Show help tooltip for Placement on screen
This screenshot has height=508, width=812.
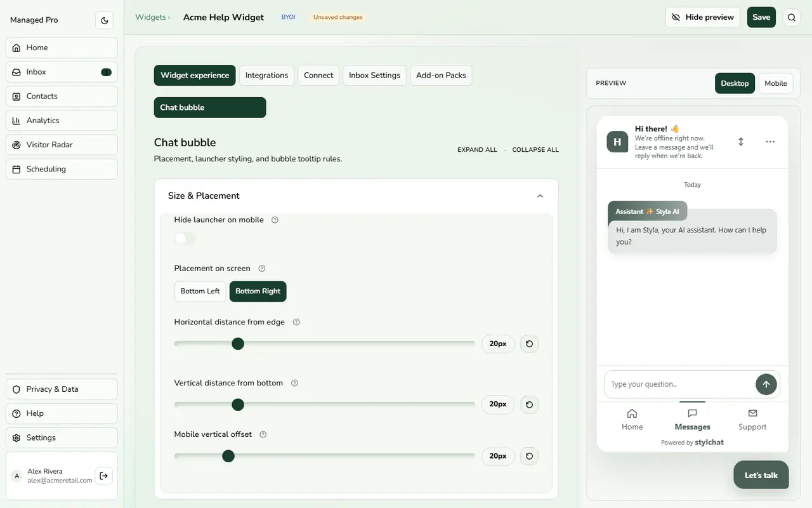262,269
